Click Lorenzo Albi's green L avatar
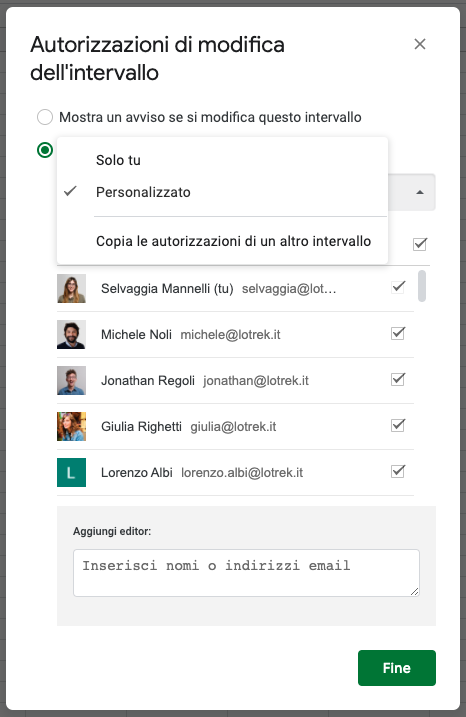466x717 pixels. (x=71, y=472)
